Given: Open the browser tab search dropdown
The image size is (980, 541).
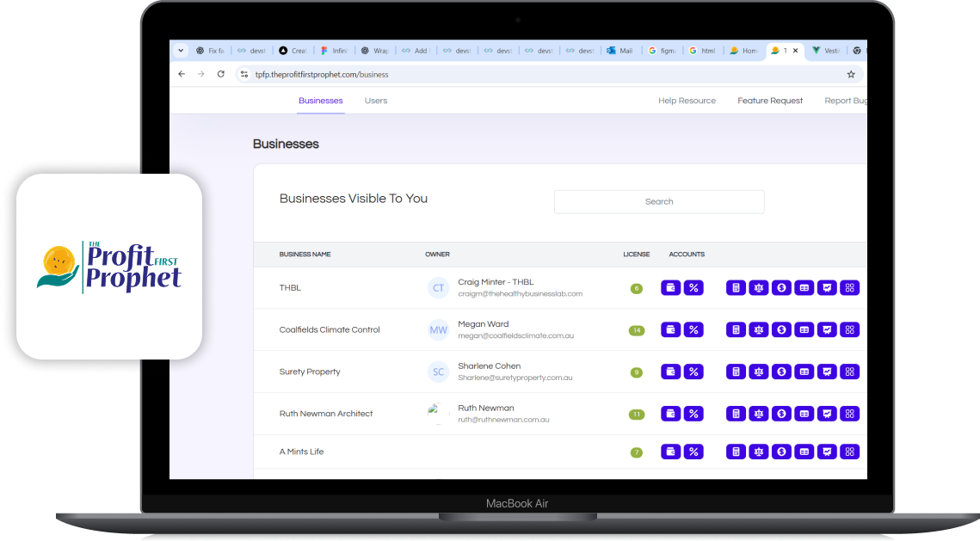Looking at the screenshot, I should point(181,51).
